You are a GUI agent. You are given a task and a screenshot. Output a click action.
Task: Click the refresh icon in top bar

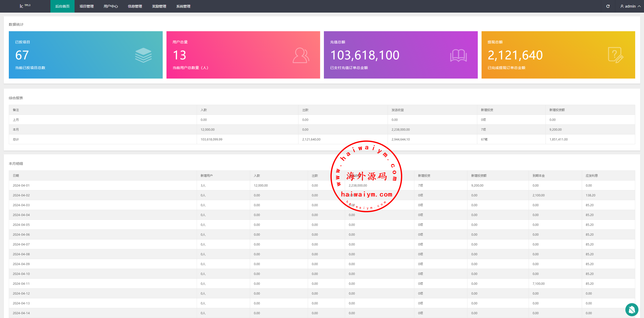pyautogui.click(x=608, y=6)
